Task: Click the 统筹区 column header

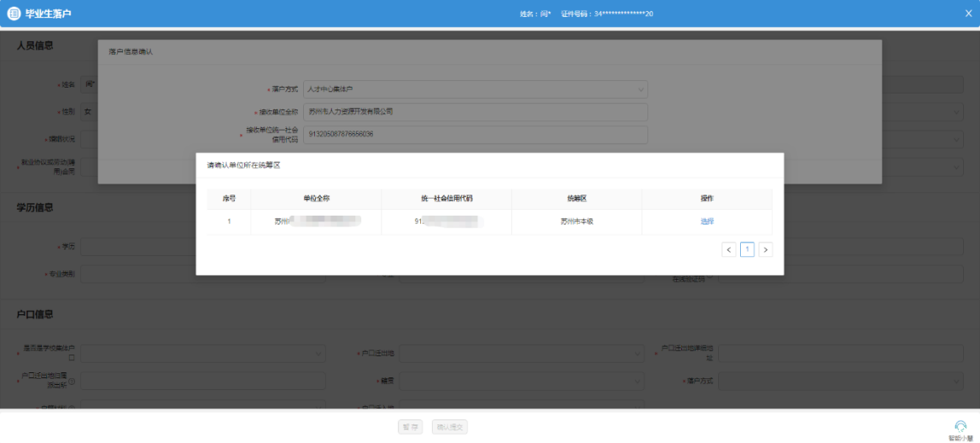Action: pyautogui.click(x=576, y=199)
